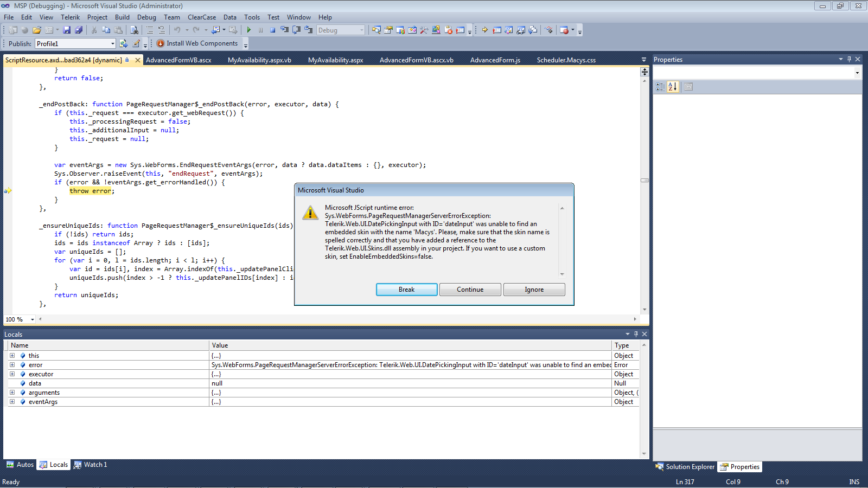Expand the 'executor' variable in Locals
The image size is (868, 488).
click(12, 374)
